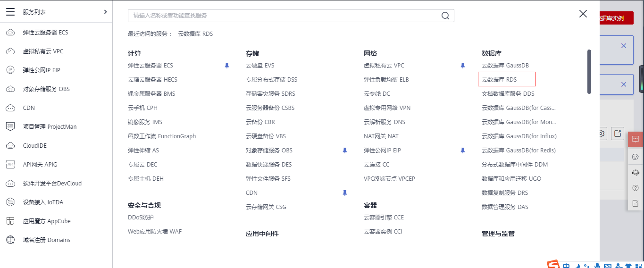Click the 项目管理 ProjectMan sidebar icon
644x268 pixels.
click(10, 127)
